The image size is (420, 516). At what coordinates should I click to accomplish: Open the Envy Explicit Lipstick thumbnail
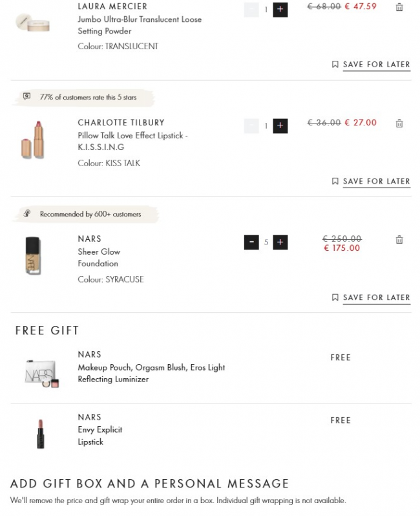(41, 433)
